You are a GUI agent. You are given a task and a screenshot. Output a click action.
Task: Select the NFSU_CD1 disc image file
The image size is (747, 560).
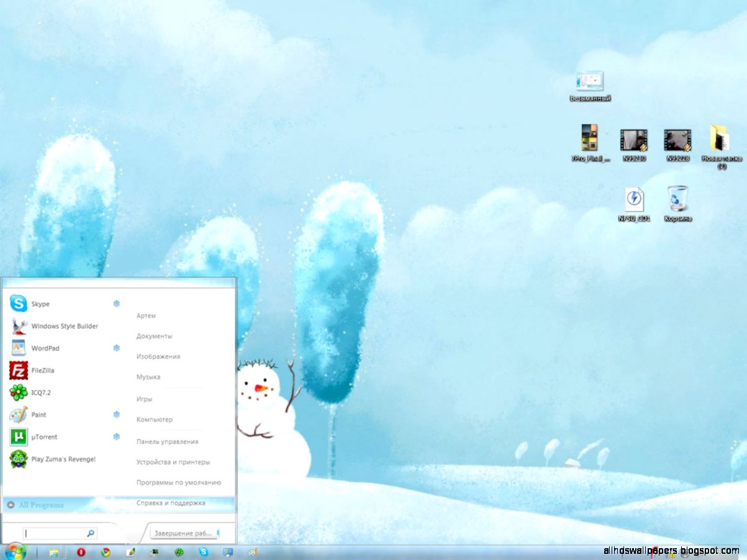tap(634, 205)
